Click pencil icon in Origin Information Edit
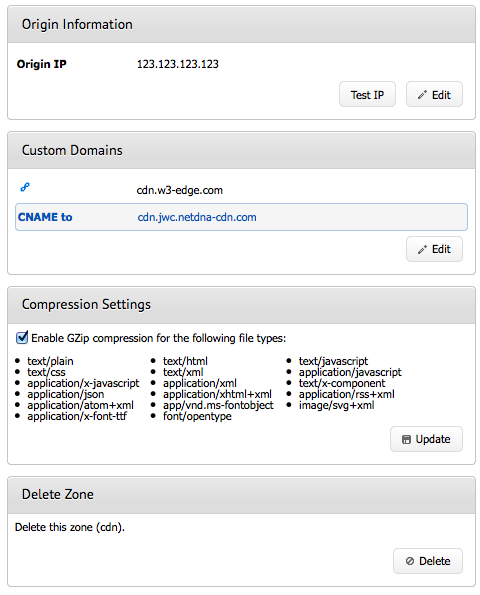 coord(422,95)
